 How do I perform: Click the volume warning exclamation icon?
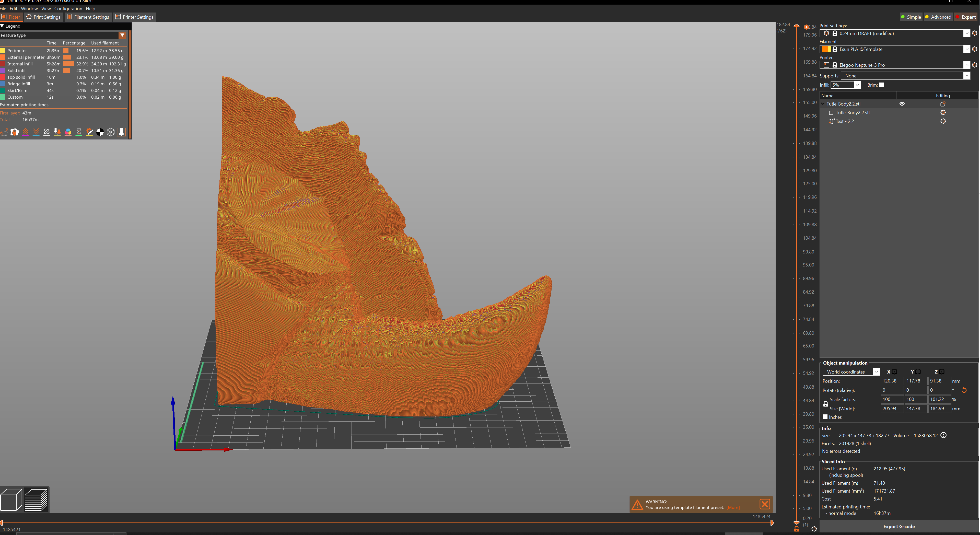click(943, 435)
